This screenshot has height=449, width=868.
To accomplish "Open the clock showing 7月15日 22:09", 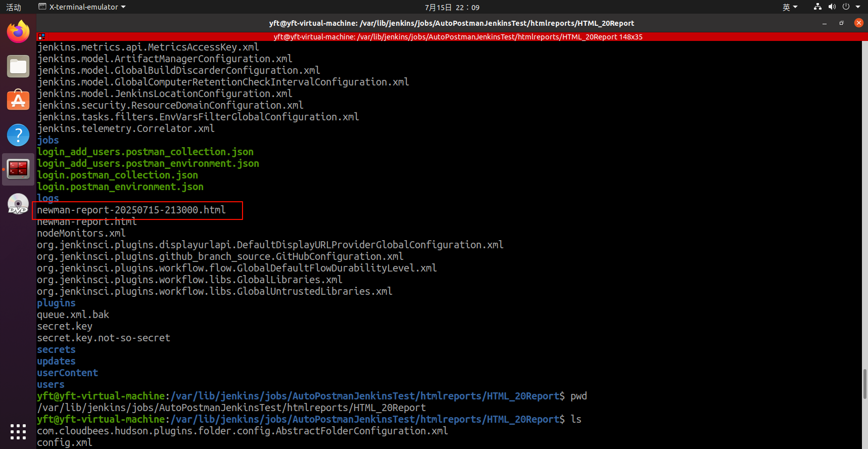I will (452, 7).
